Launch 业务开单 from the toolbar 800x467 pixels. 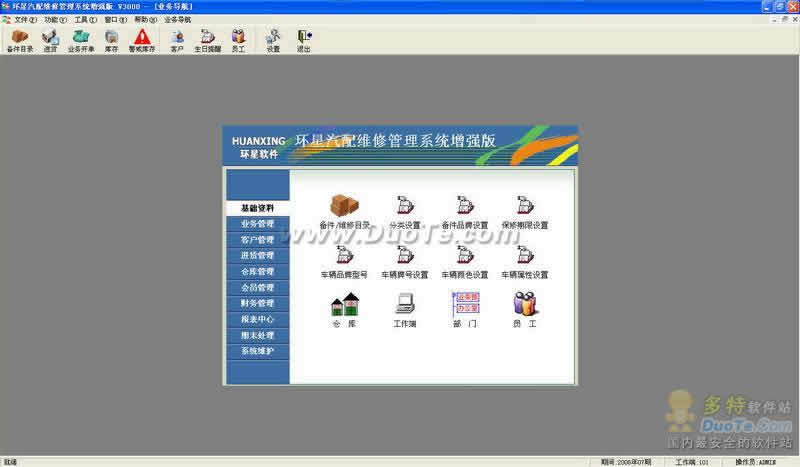81,41
